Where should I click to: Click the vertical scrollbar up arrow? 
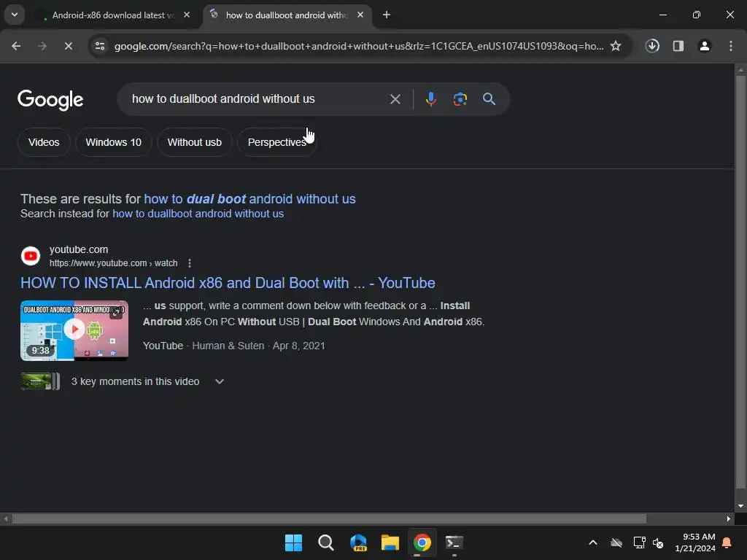click(x=740, y=70)
